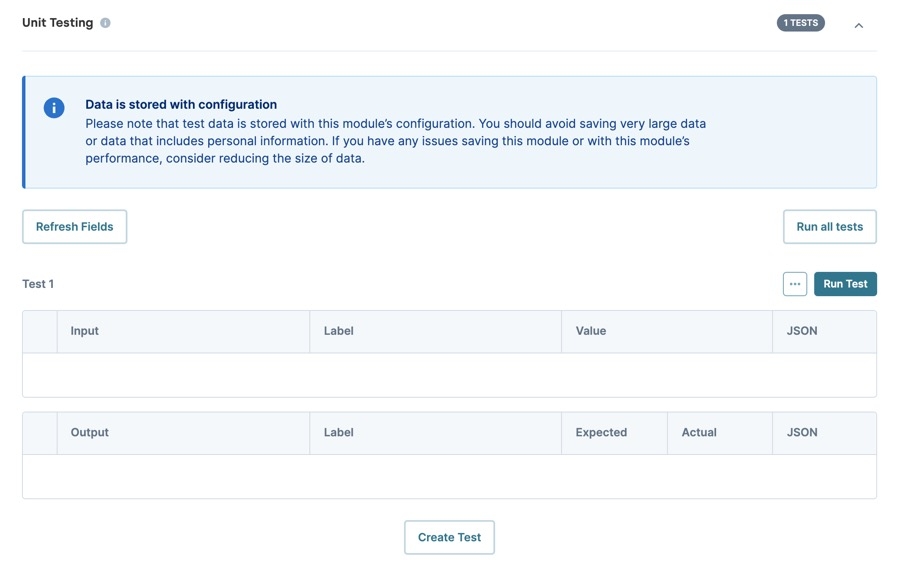This screenshot has height=575, width=900.
Task: Click the Refresh Fields button
Action: tap(75, 227)
